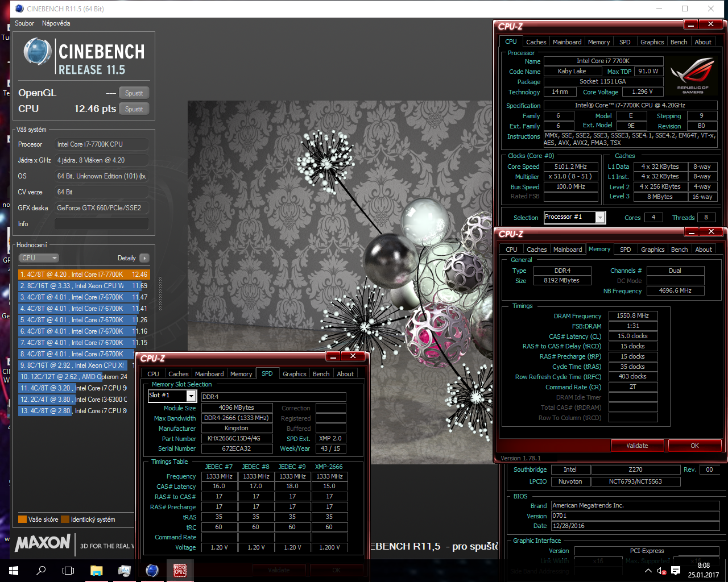Click the Info input field
728x582 pixels.
coord(102,224)
